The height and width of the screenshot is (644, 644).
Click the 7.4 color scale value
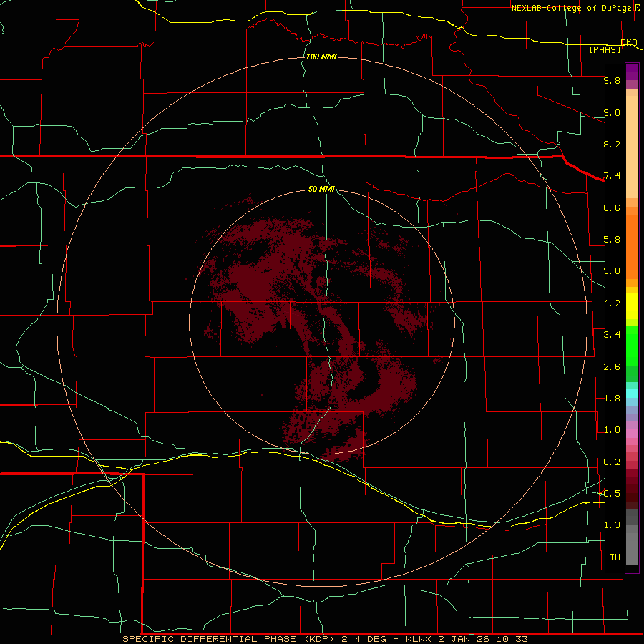[612, 176]
